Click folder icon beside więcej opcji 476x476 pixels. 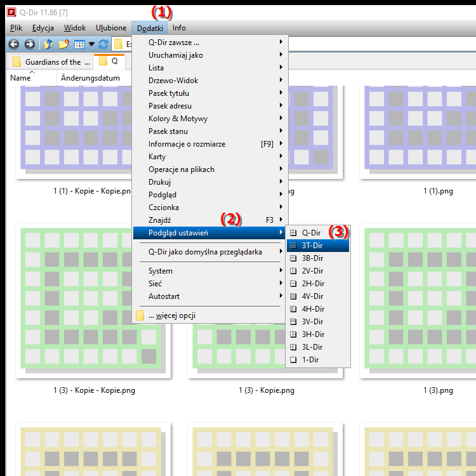pyautogui.click(x=140, y=315)
